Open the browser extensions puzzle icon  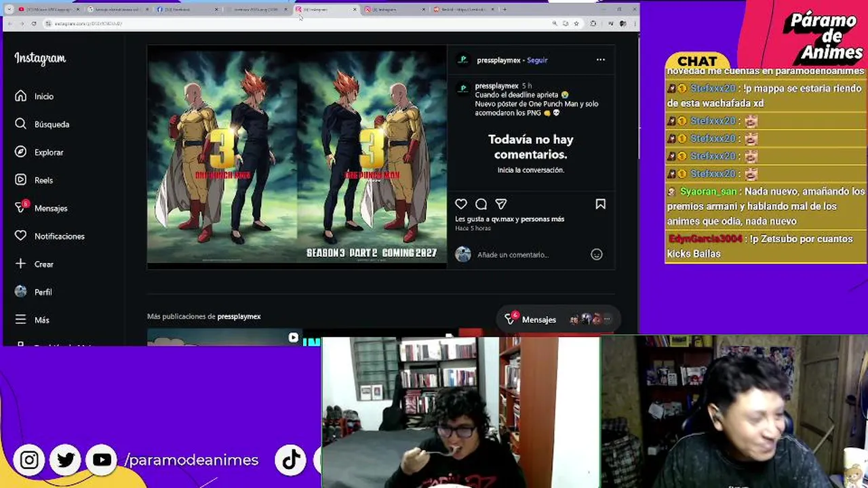(593, 24)
